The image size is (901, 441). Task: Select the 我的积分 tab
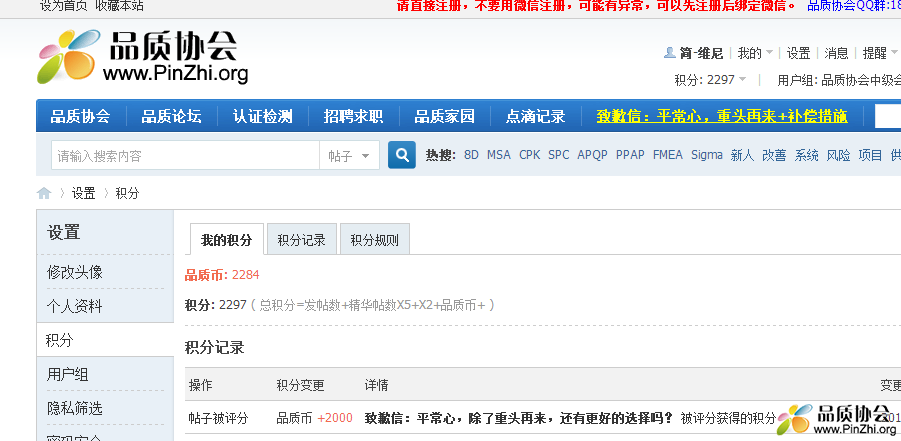point(226,240)
